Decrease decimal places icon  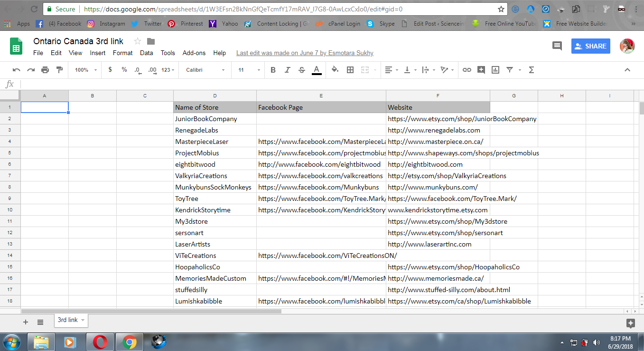(x=138, y=70)
